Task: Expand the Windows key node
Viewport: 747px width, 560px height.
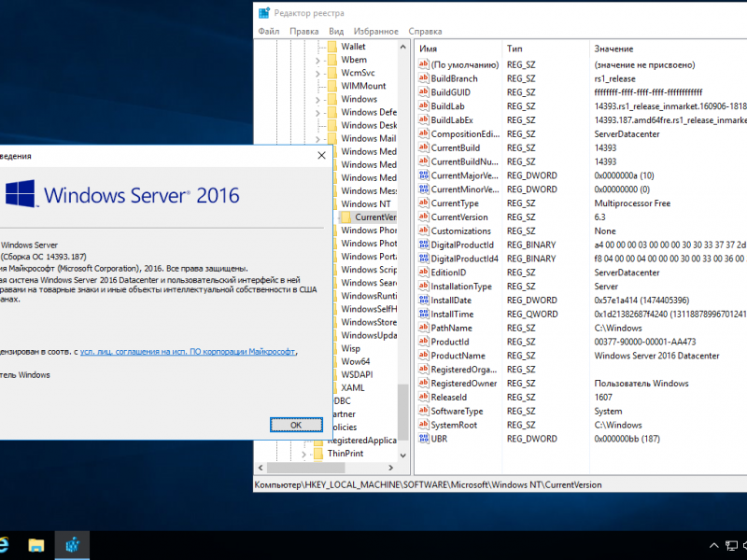Action: pyautogui.click(x=317, y=100)
